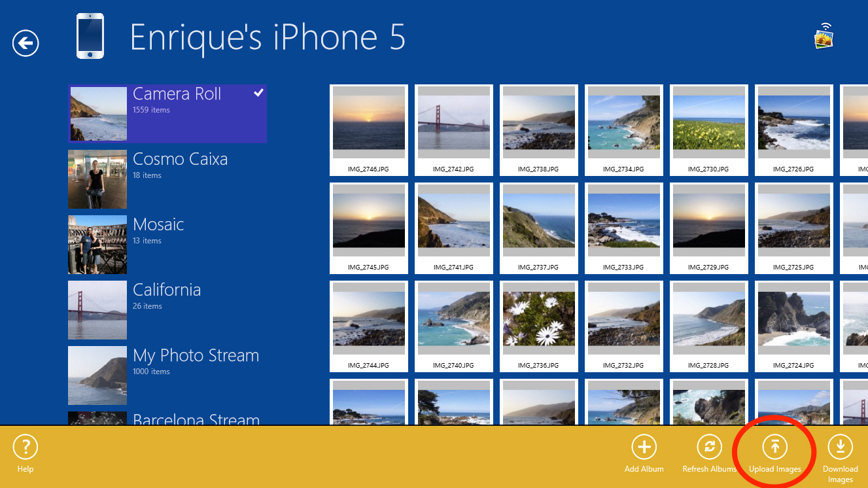868x488 pixels.
Task: Click the "13 items" count text
Action: click(147, 241)
